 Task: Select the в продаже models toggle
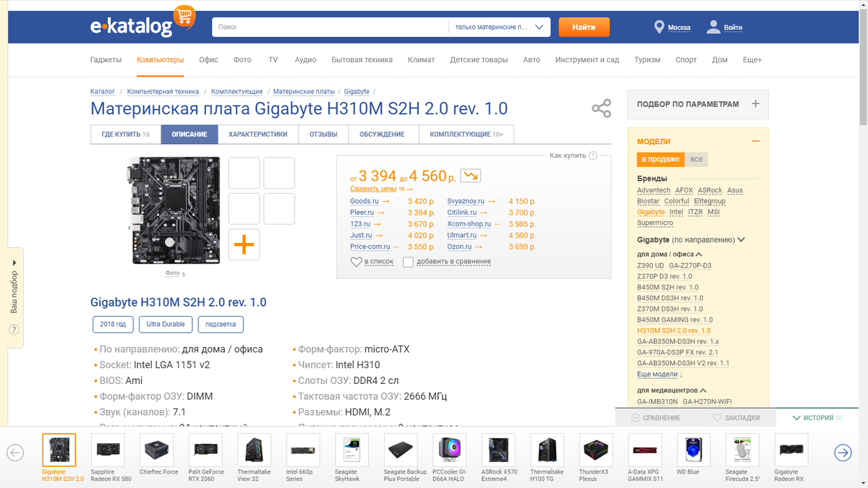(x=660, y=159)
